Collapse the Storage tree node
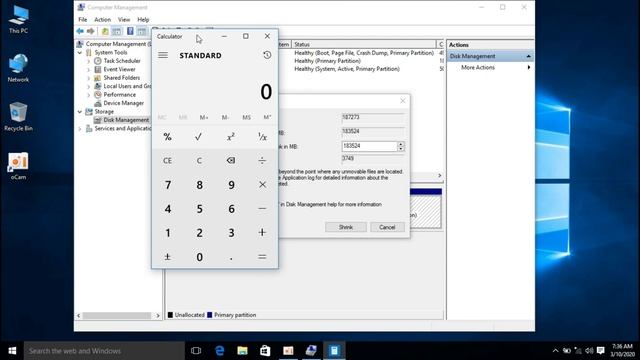 tap(80, 111)
